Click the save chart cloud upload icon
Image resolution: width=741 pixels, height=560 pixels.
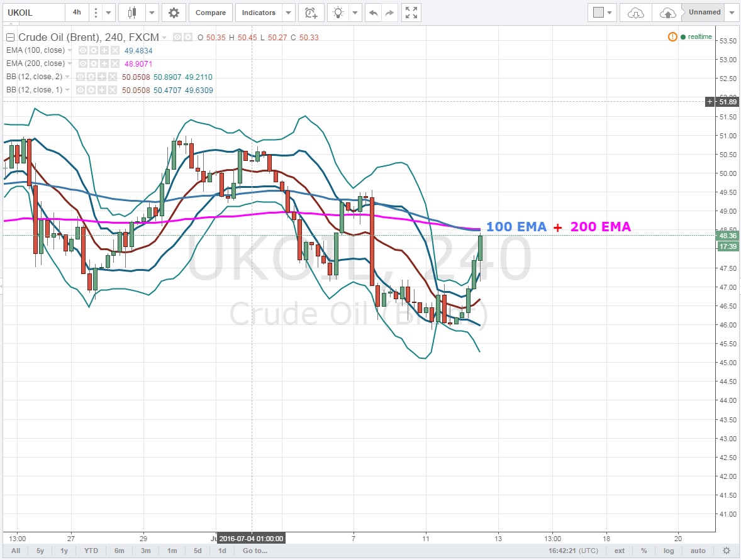pyautogui.click(x=667, y=13)
